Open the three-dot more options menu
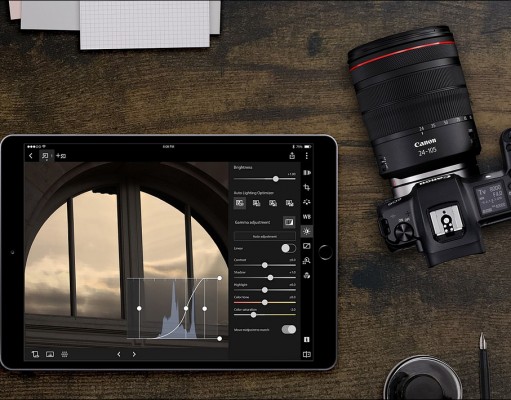 307,156
